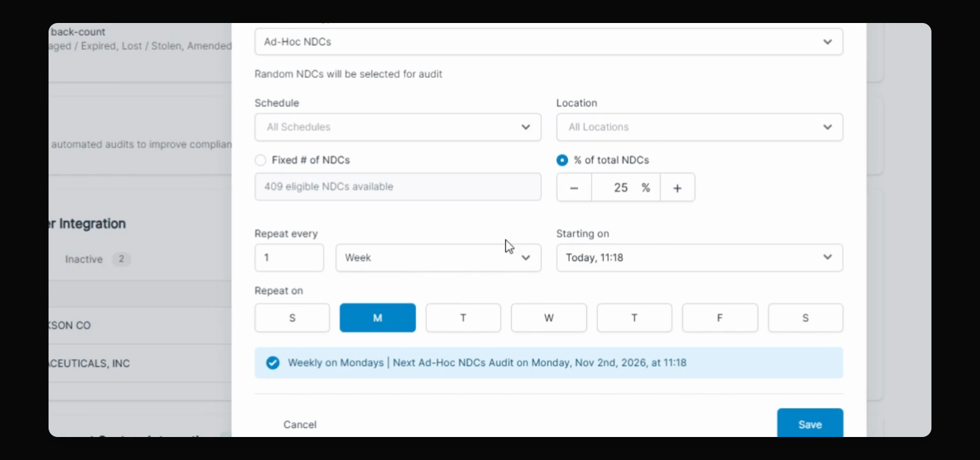Increase the percentage with plus button

[x=677, y=188]
